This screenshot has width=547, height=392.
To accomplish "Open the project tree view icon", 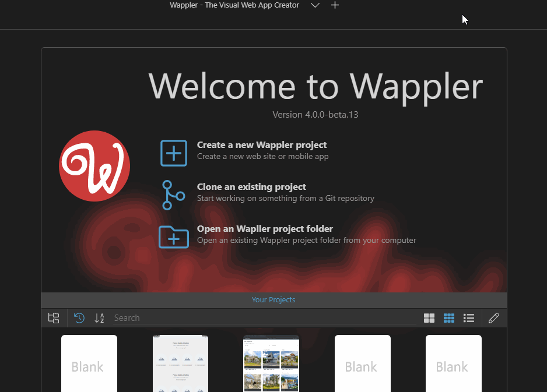I will pos(54,318).
